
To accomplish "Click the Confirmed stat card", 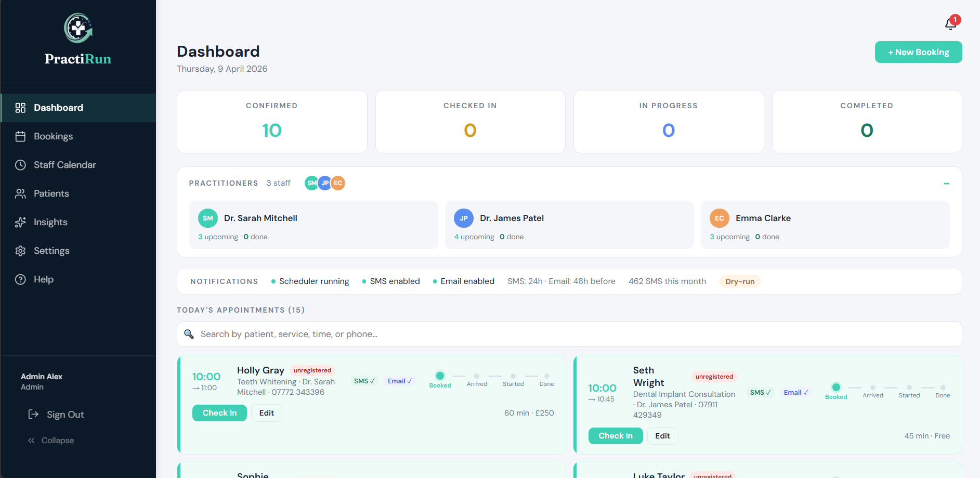I will (272, 122).
